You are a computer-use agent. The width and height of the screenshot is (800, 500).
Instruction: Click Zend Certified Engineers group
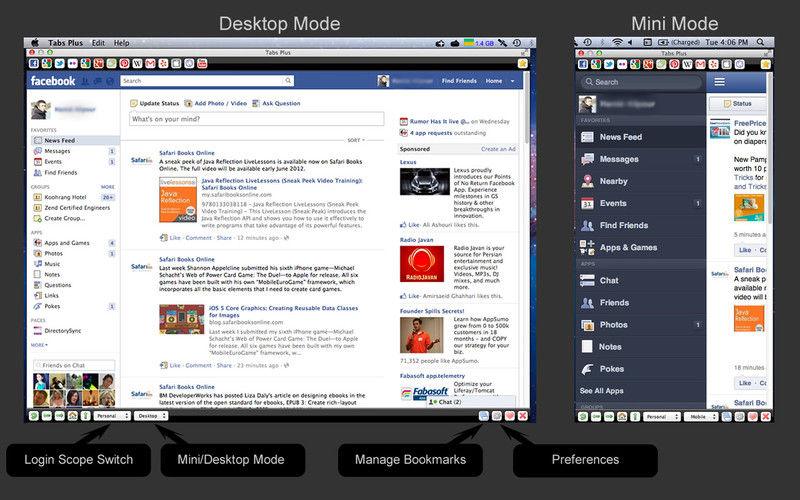(x=77, y=208)
